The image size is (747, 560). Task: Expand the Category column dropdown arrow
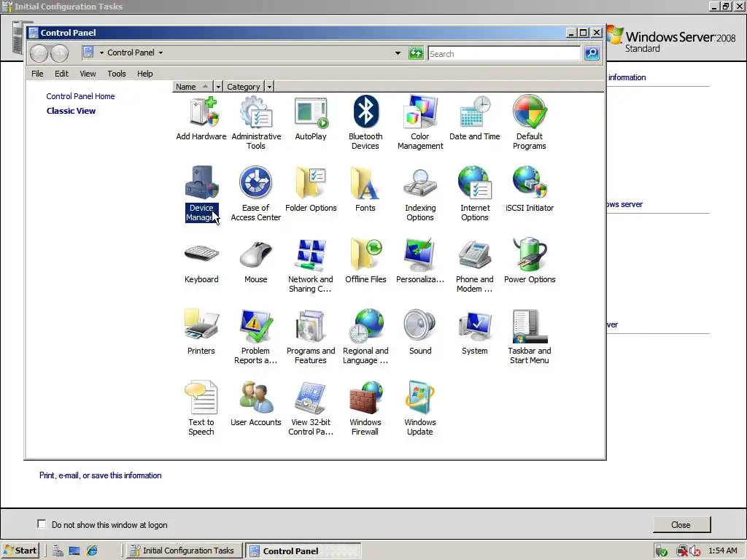(x=270, y=87)
